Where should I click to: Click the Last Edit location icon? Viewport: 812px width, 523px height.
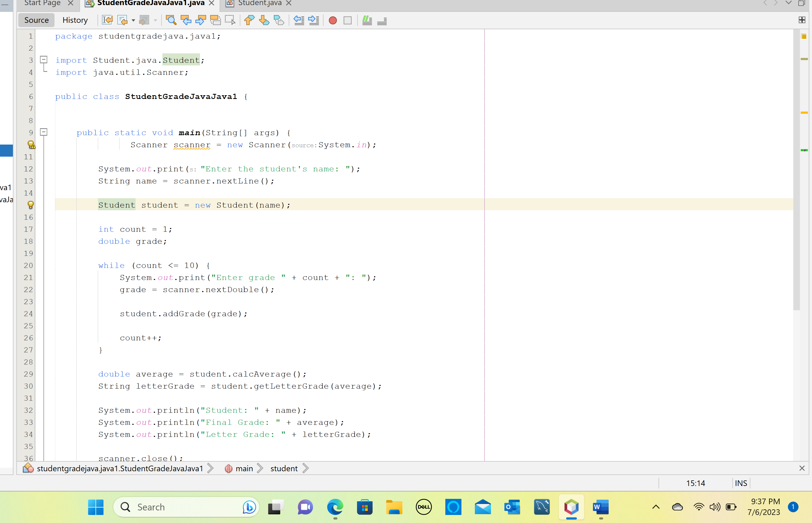click(x=107, y=20)
